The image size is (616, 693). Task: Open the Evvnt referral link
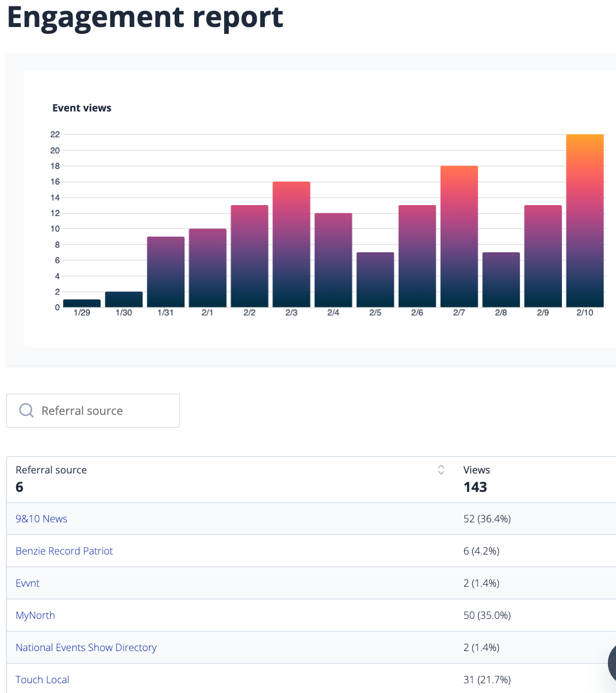pyautogui.click(x=28, y=583)
